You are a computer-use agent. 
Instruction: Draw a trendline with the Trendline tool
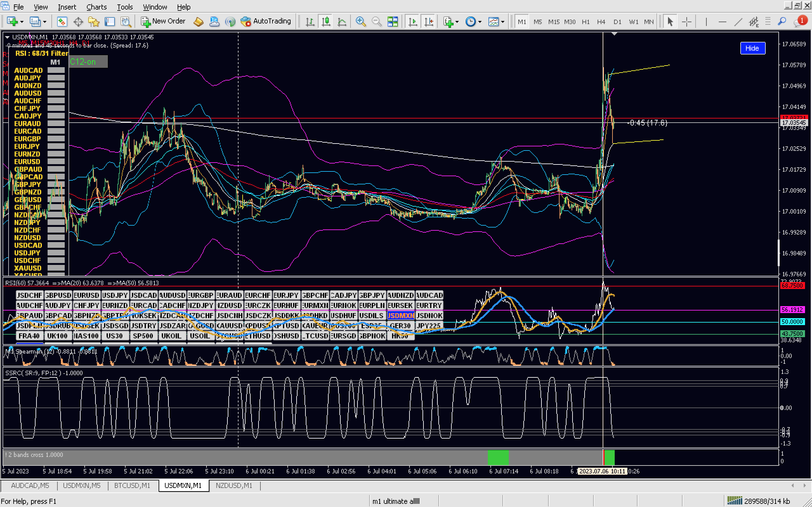[x=738, y=22]
